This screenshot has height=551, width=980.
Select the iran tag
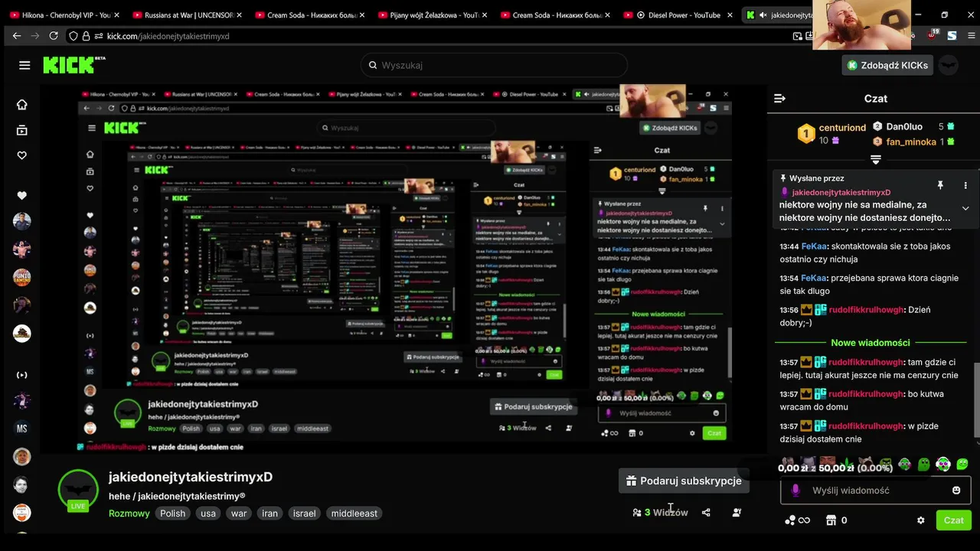coord(269,514)
